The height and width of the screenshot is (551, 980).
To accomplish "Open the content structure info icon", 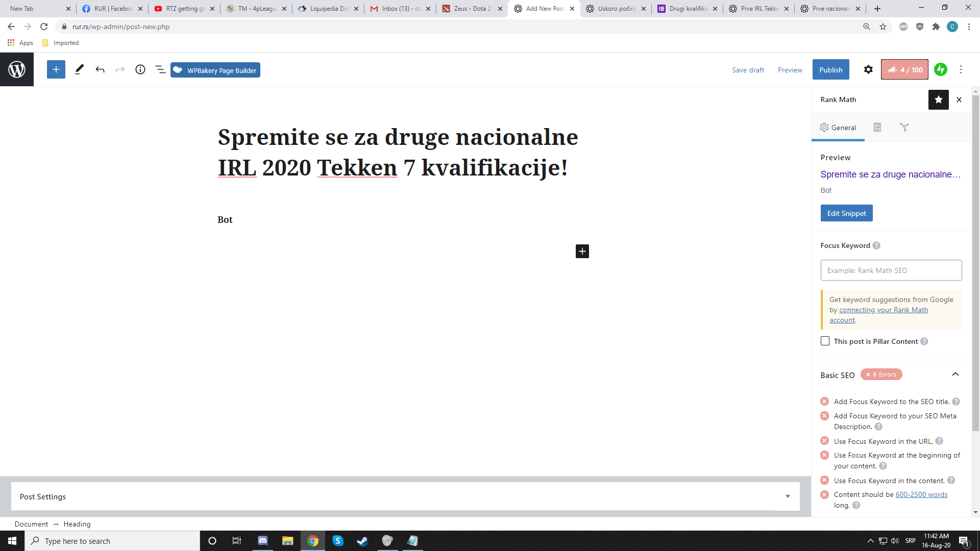I will pyautogui.click(x=140, y=70).
